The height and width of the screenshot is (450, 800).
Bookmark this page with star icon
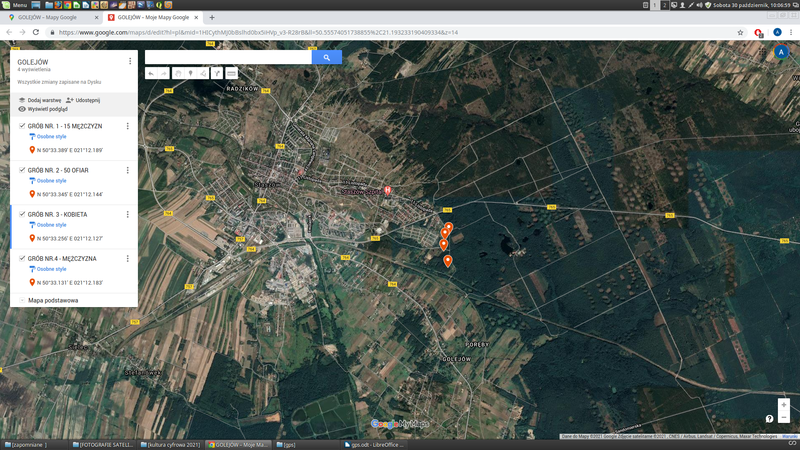[x=741, y=32]
